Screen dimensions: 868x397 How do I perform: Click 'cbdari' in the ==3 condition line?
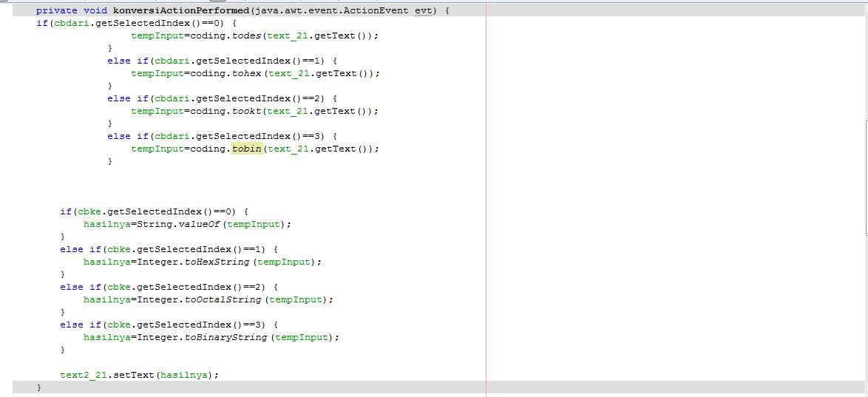click(x=173, y=136)
